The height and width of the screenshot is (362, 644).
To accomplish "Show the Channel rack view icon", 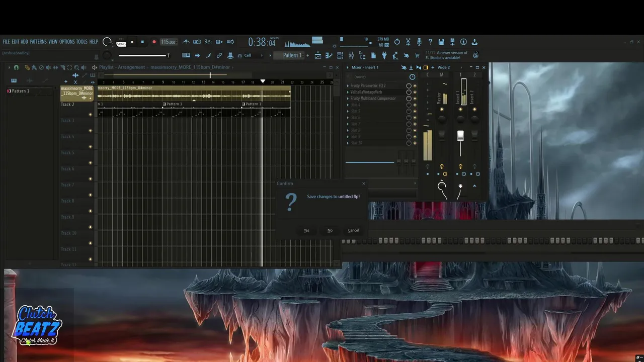I will [x=340, y=55].
